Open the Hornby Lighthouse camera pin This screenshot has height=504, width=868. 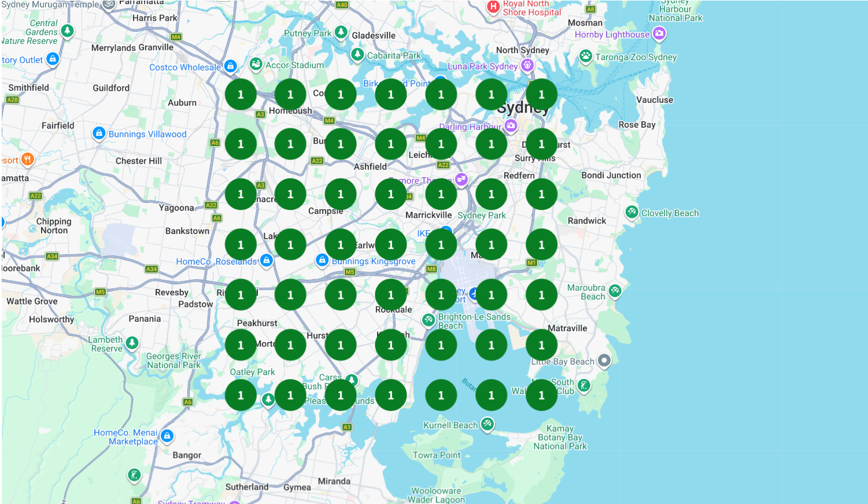point(659,34)
